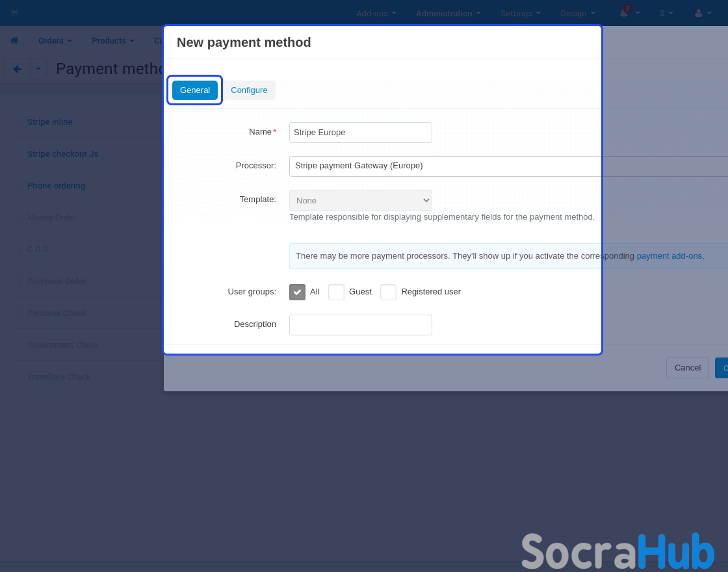Open the Template dropdown

pyautogui.click(x=360, y=200)
